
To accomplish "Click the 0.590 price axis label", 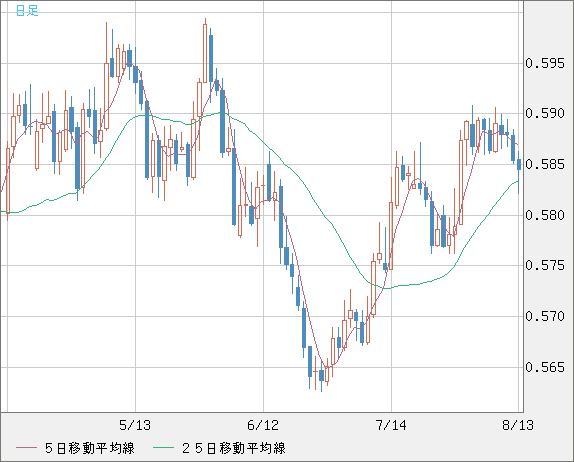I will pyautogui.click(x=545, y=113).
